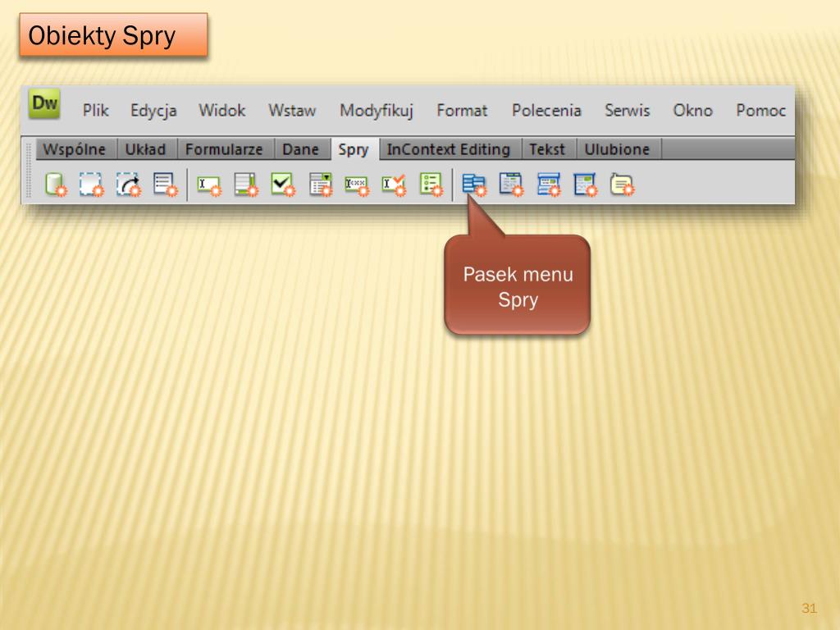The width and height of the screenshot is (840, 630).
Task: Insert a Spry Repeat List
Action: [165, 185]
